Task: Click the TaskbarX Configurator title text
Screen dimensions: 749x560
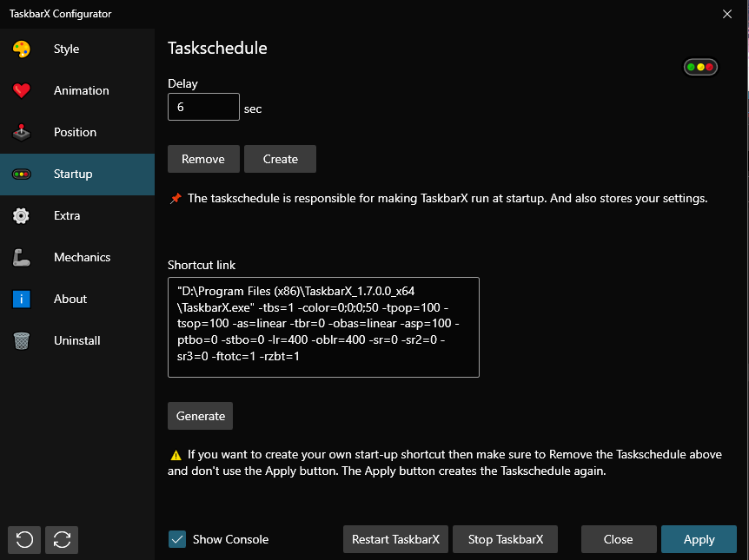Action: tap(60, 14)
